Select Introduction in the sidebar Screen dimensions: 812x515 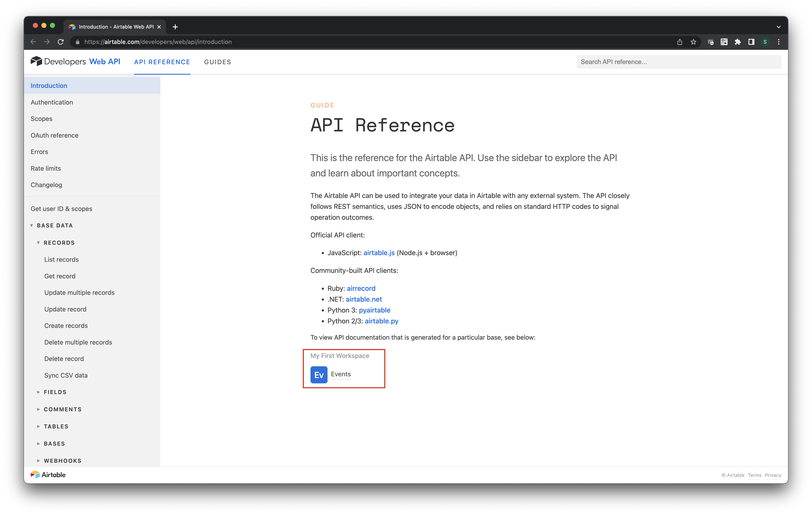click(x=92, y=86)
